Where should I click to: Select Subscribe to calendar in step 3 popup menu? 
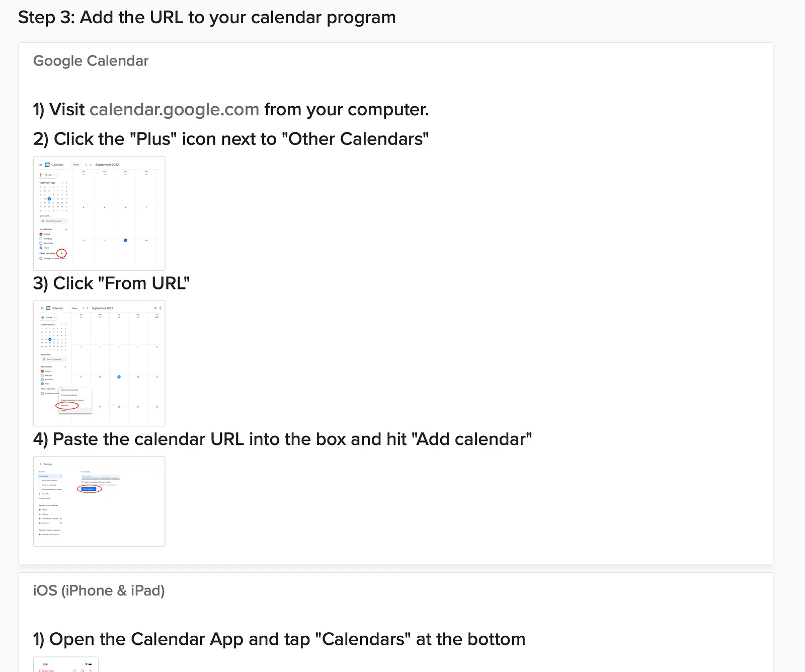click(69, 390)
